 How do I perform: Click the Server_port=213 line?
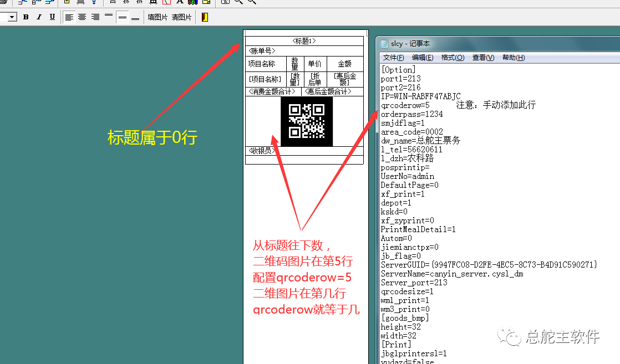point(414,283)
